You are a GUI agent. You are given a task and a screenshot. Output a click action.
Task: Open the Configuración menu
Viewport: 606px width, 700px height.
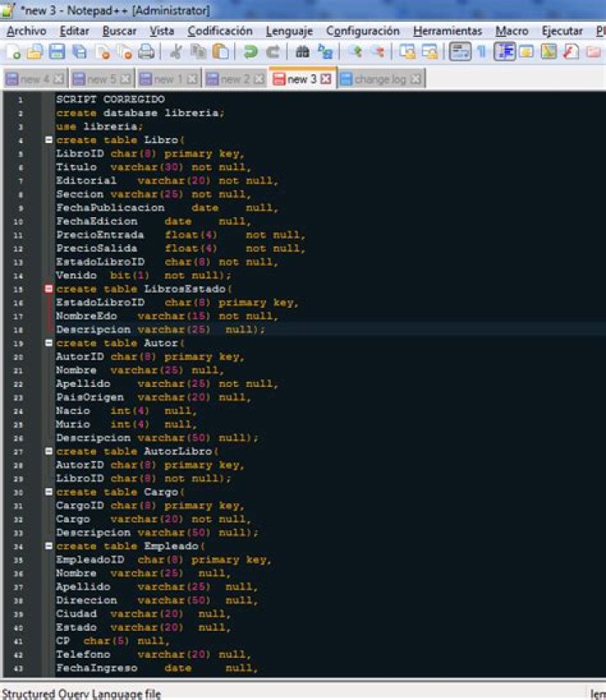[363, 31]
